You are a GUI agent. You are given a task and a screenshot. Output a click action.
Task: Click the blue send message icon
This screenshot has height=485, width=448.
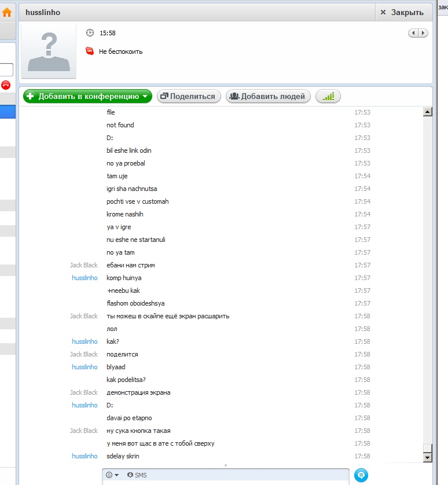click(x=361, y=475)
